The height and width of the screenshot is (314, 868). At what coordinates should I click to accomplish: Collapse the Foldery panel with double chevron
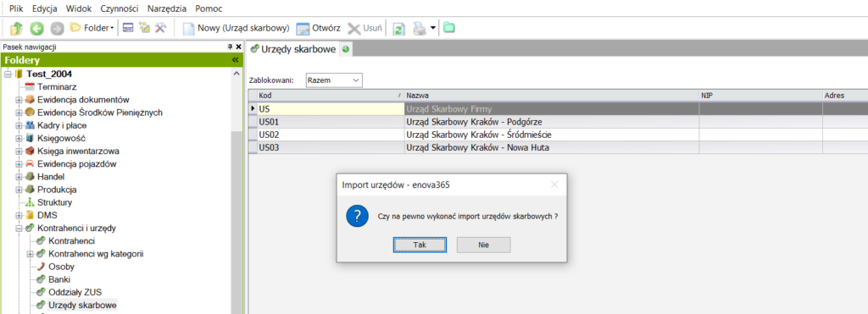pyautogui.click(x=235, y=60)
